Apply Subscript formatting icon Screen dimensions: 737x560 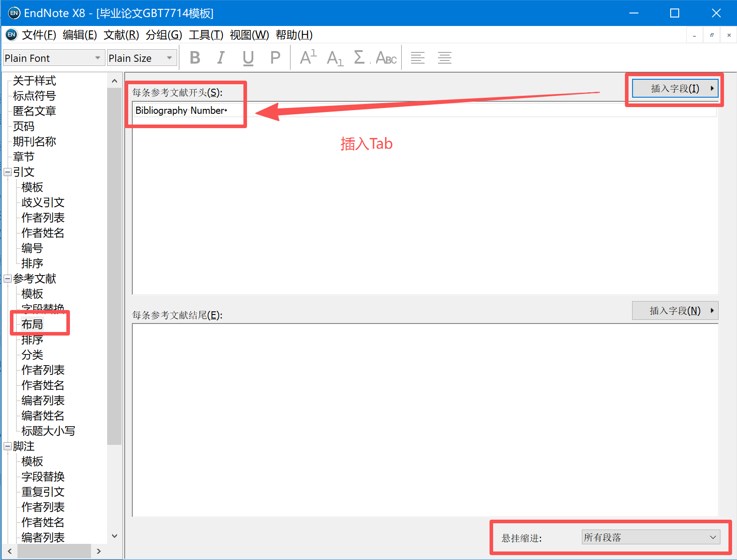(x=335, y=58)
